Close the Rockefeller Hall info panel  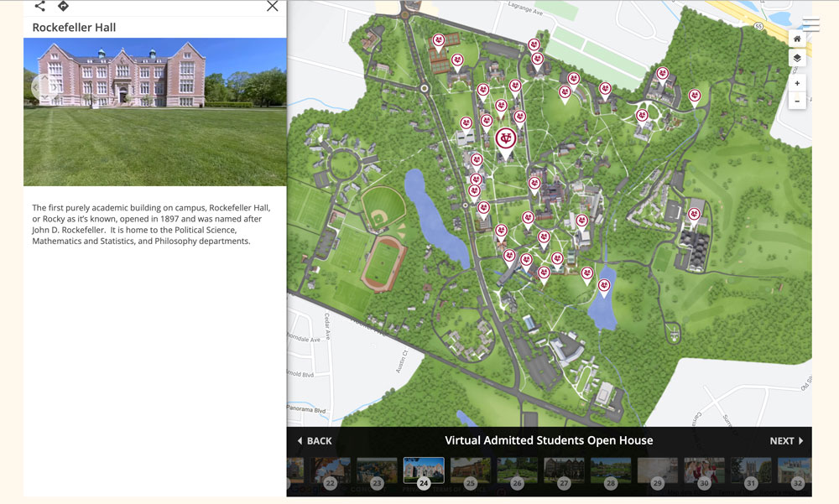click(x=273, y=6)
